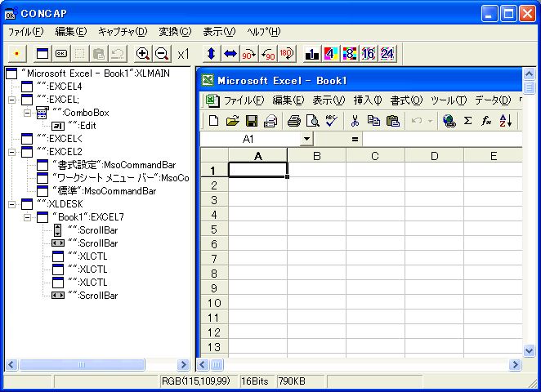Click Excel web globe icon
541x392 pixels.
tap(449, 121)
